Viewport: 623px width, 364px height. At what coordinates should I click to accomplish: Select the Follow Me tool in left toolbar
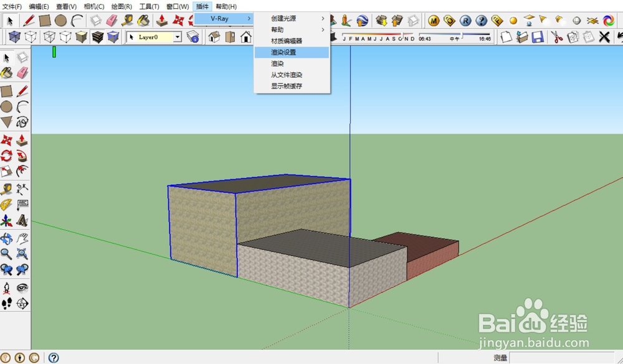pyautogui.click(x=22, y=156)
